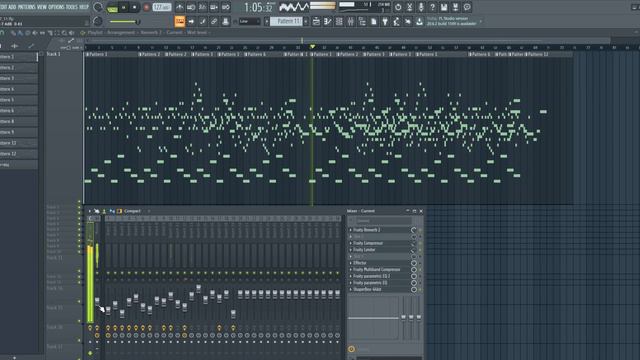Select the playlist speaker playback tool
640x360 pixels.
(72, 33)
